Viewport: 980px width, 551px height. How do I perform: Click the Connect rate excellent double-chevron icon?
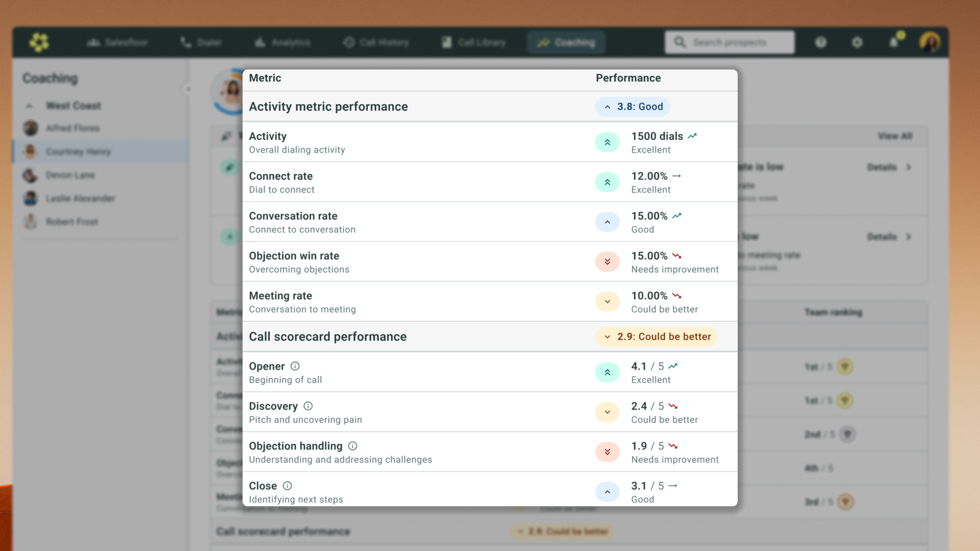[x=608, y=182]
